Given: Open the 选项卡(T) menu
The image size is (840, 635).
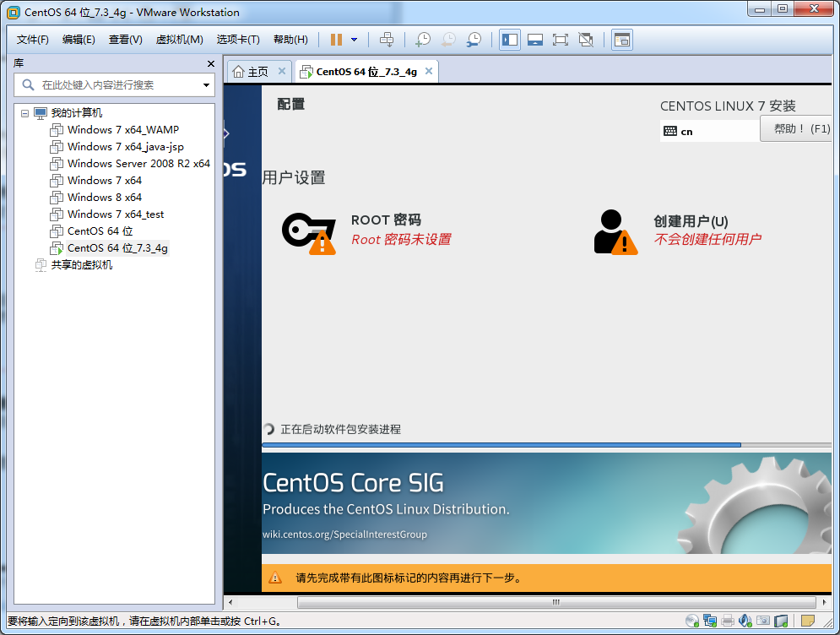Looking at the screenshot, I should [x=238, y=40].
